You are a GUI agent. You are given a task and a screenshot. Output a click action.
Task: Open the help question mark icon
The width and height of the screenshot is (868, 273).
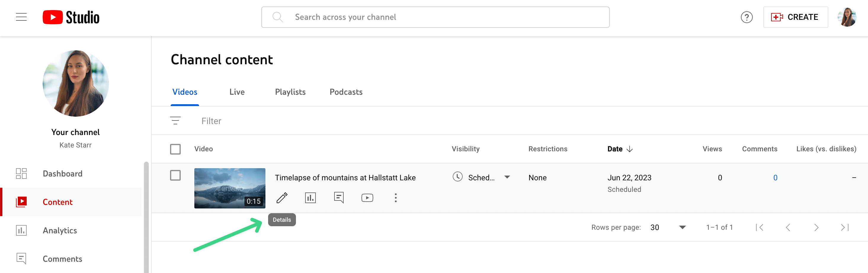(746, 17)
